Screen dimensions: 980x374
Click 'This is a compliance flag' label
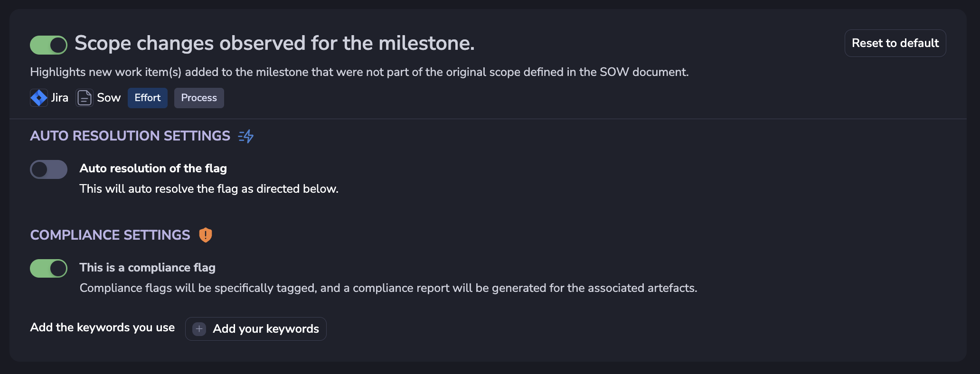tap(147, 268)
